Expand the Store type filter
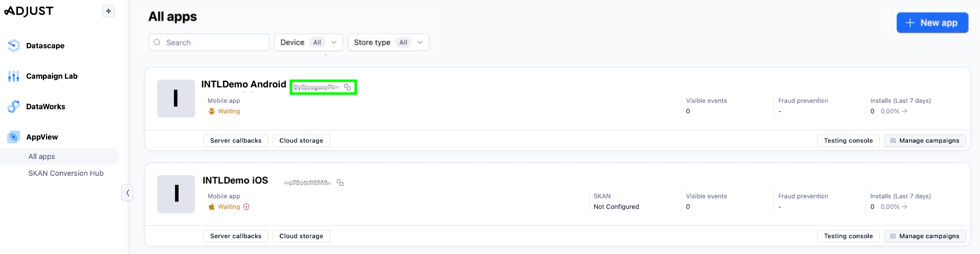This screenshot has width=980, height=254. tap(388, 42)
